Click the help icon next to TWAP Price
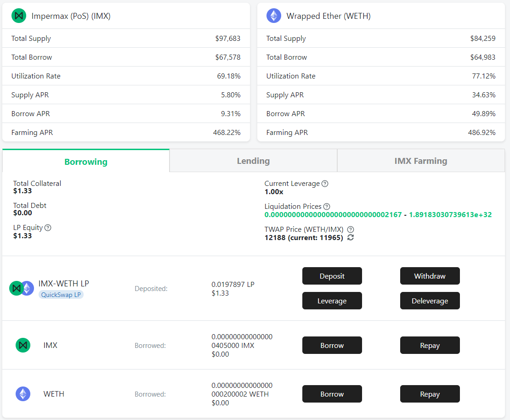The image size is (510, 420). click(x=351, y=230)
